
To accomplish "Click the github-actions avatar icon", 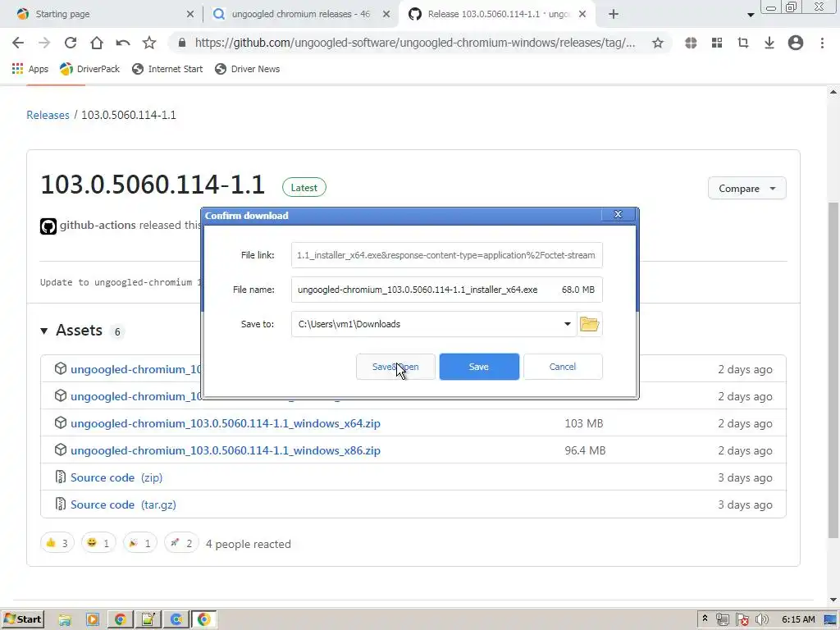I will pyautogui.click(x=48, y=226).
